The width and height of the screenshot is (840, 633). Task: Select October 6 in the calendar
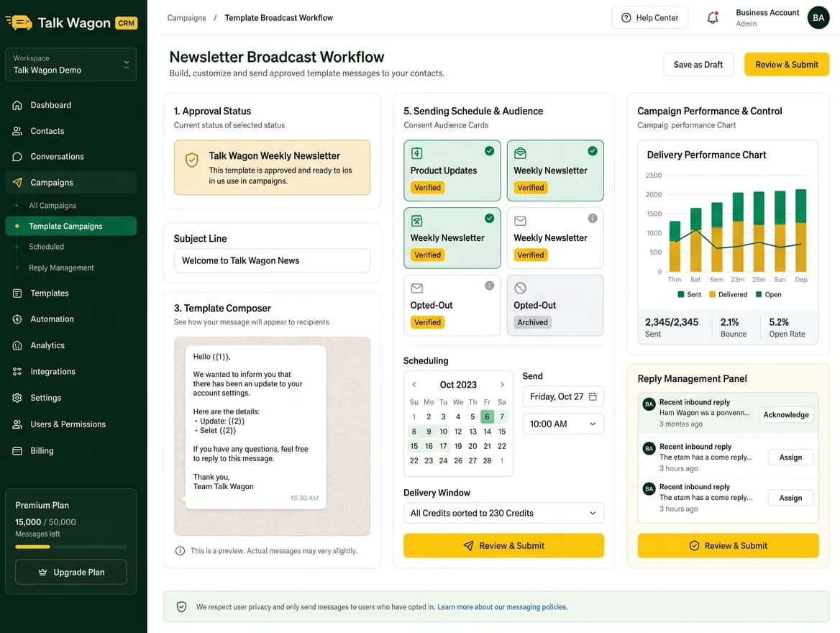coord(487,416)
